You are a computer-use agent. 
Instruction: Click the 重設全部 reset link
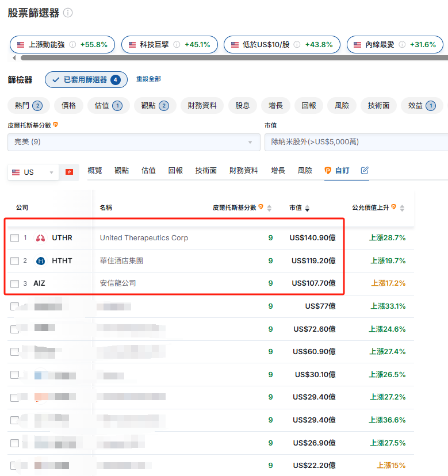point(148,79)
